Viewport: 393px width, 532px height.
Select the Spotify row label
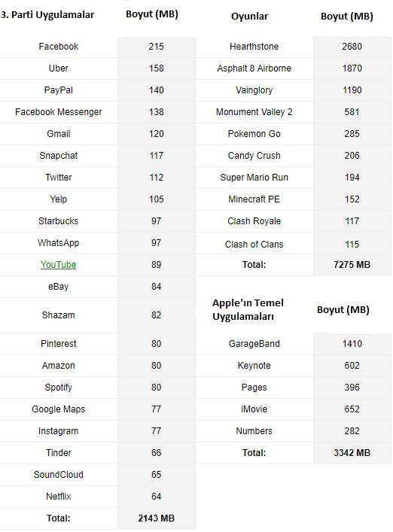(x=59, y=387)
